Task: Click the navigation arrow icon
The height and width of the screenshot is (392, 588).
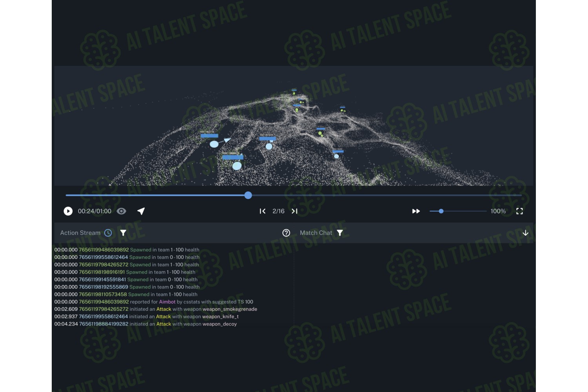Action: [141, 211]
